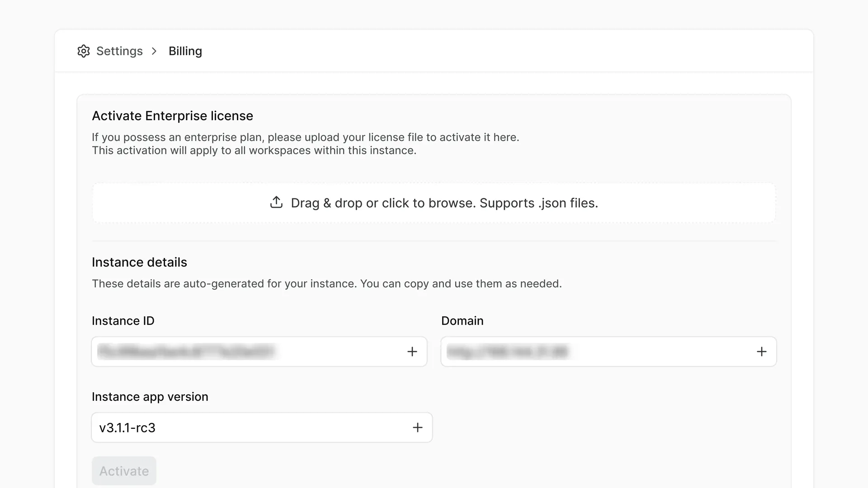
Task: Select the Billing breadcrumb item
Action: 185,51
